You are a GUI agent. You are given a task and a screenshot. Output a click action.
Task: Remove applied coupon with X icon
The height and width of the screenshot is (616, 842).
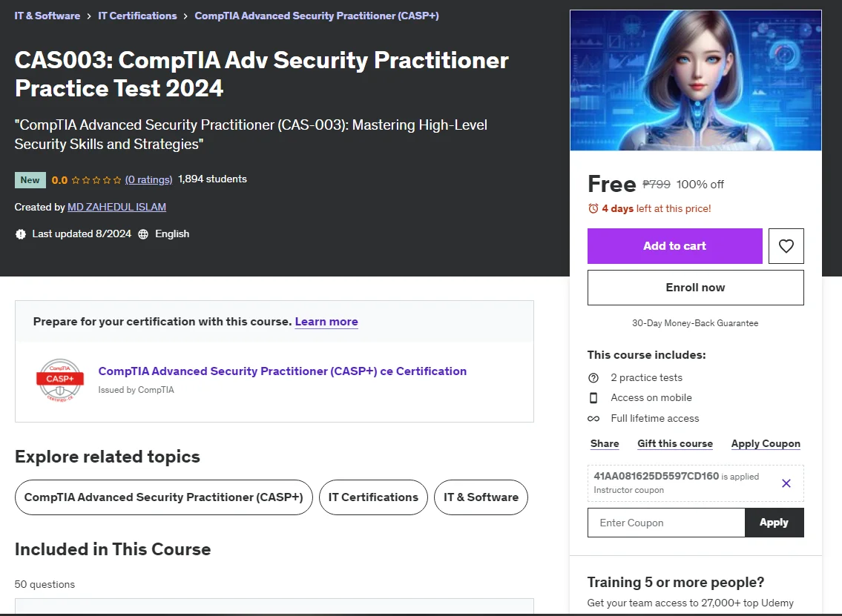tap(786, 483)
